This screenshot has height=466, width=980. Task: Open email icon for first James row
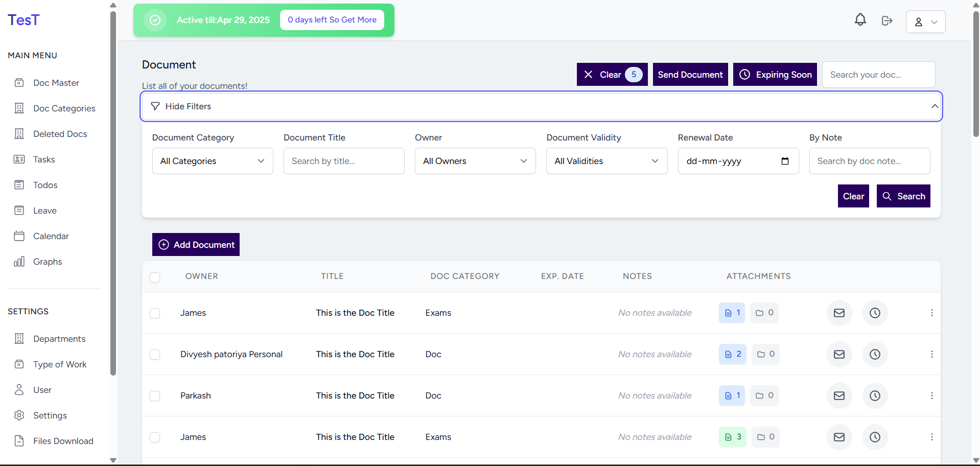839,313
